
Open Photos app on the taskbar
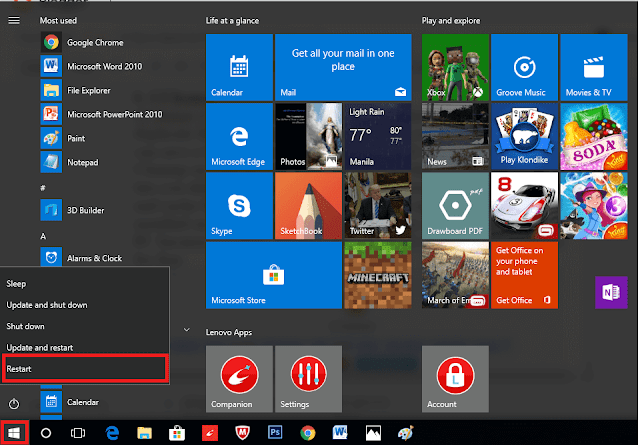pos(373,433)
